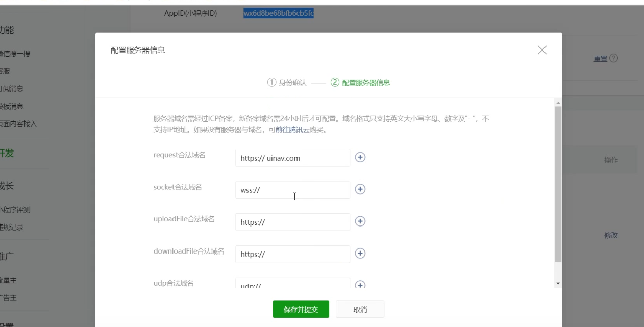Click the scrollbar down arrow in the dialog
Screen dimensions: 644x327
(x=558, y=284)
